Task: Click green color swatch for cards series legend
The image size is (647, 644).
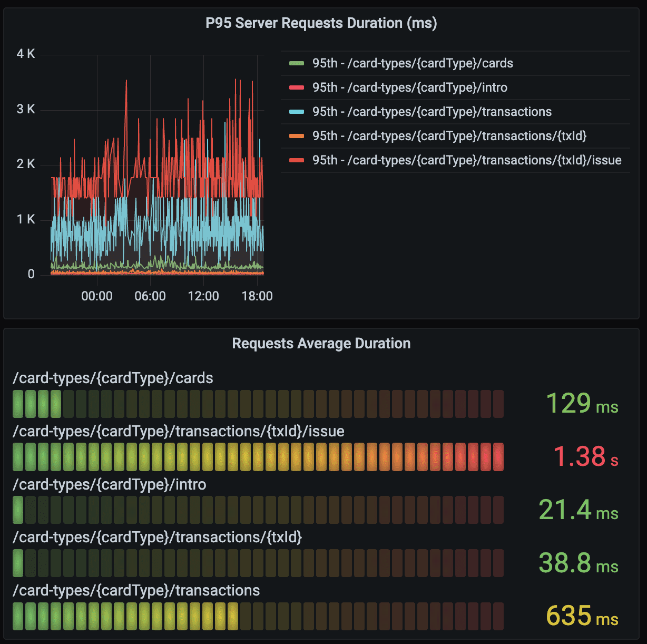Action: 297,63
